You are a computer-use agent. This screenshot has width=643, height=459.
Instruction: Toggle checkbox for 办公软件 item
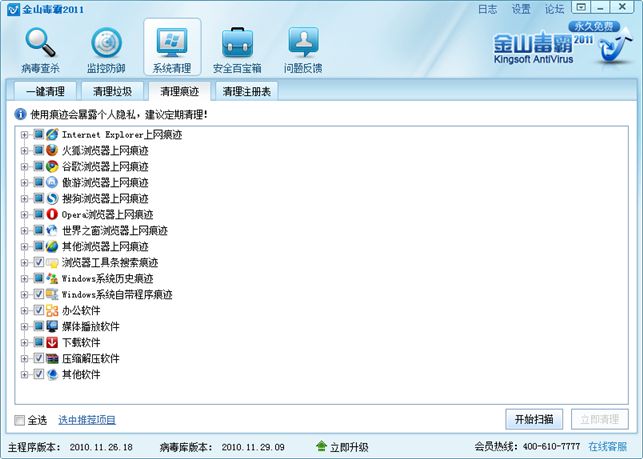click(39, 311)
